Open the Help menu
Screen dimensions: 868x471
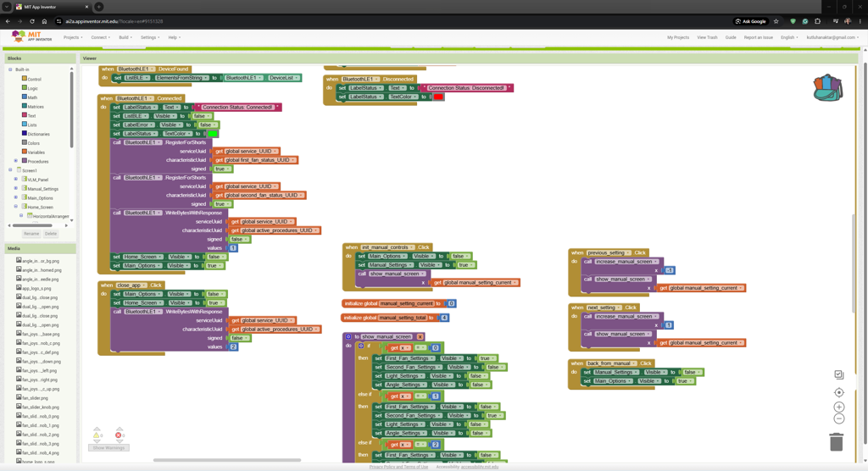[x=175, y=37]
